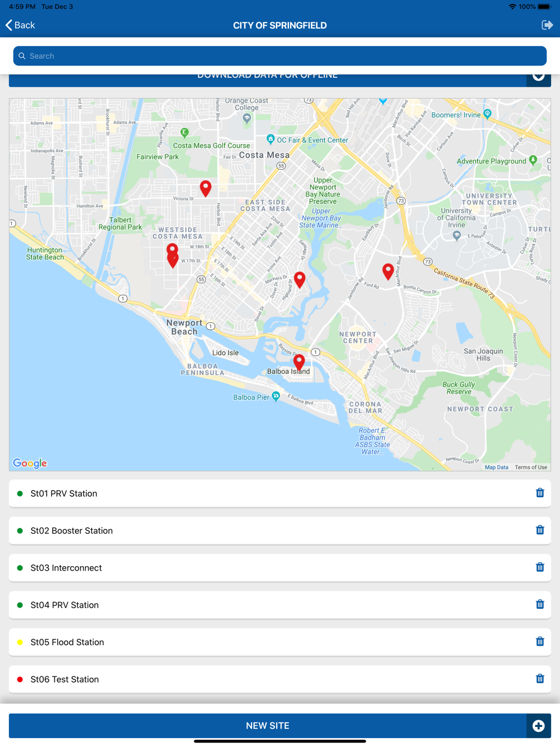Open St06 Test Station row
Image resolution: width=560 pixels, height=747 pixels.
click(x=280, y=679)
